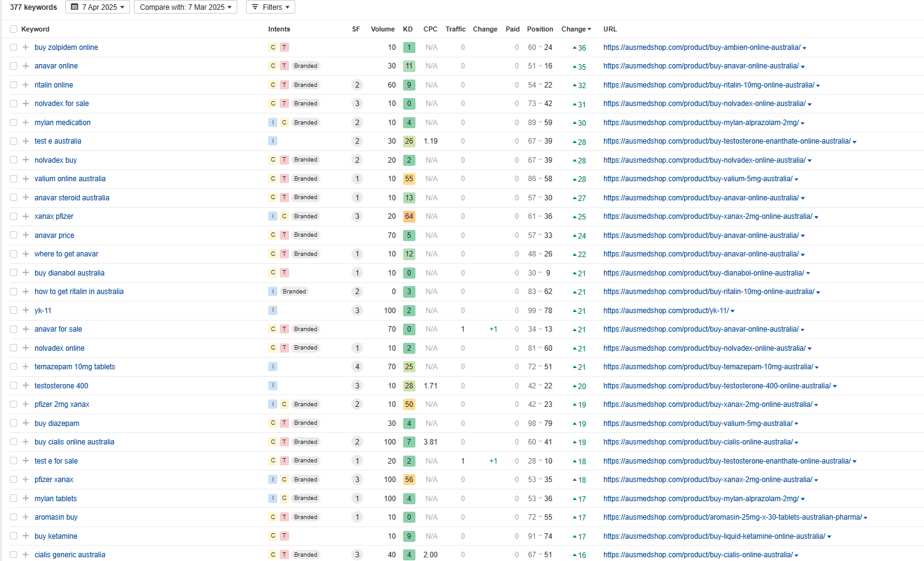Click the Commercial intent badge for buy zolpidem online
Viewport: 924px width, 561px height.
(x=273, y=47)
